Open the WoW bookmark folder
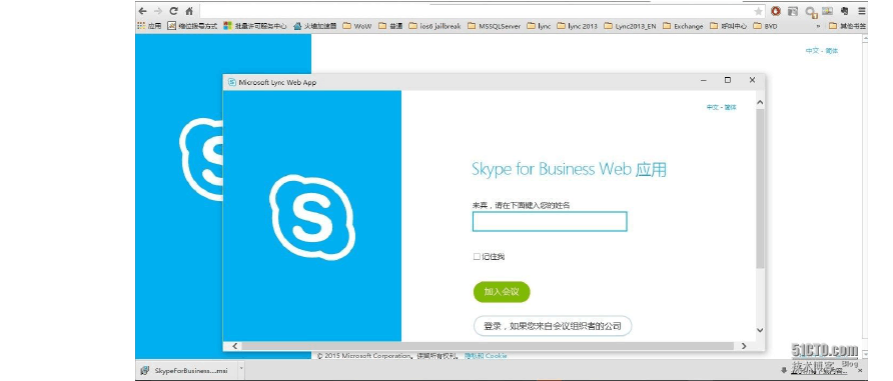 point(357,26)
